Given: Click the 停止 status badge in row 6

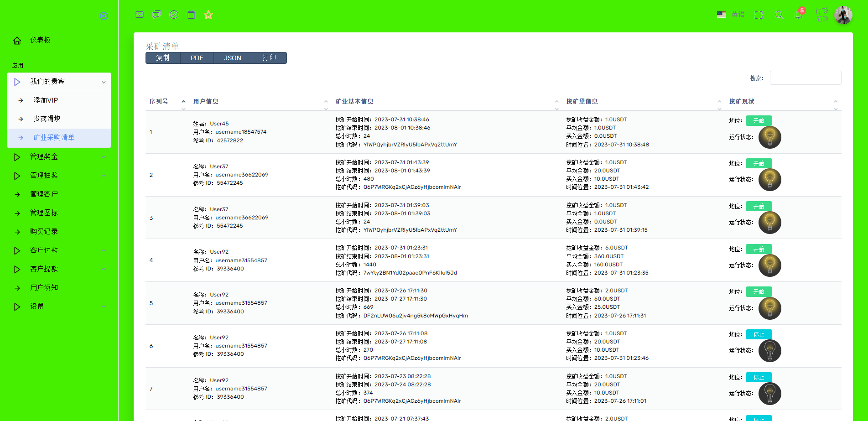Looking at the screenshot, I should tap(759, 334).
